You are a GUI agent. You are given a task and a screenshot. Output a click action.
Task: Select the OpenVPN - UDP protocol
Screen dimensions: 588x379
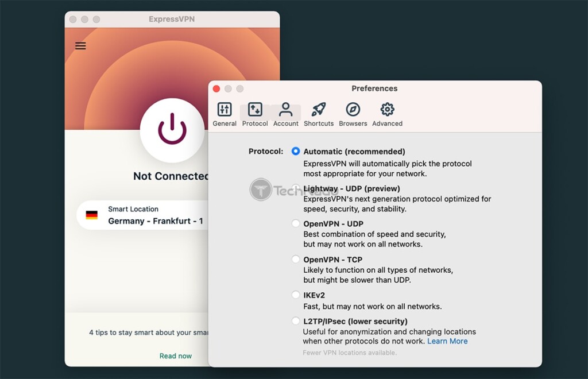[x=296, y=223]
